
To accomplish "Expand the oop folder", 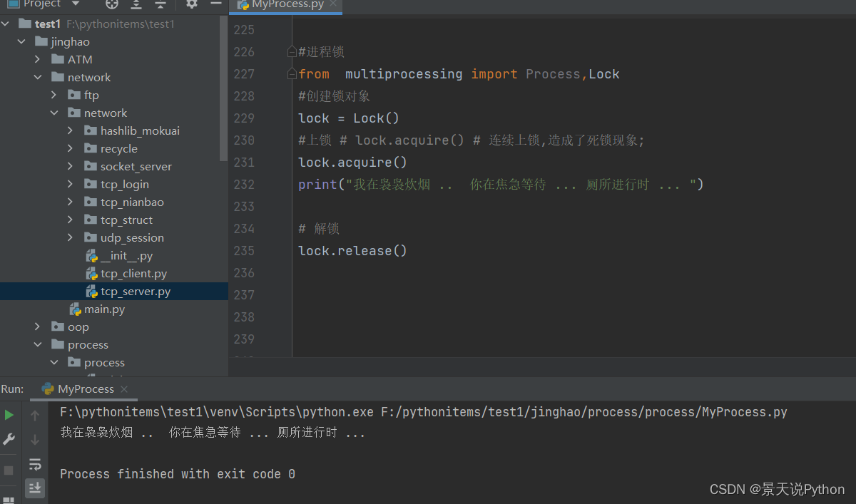I will point(37,326).
